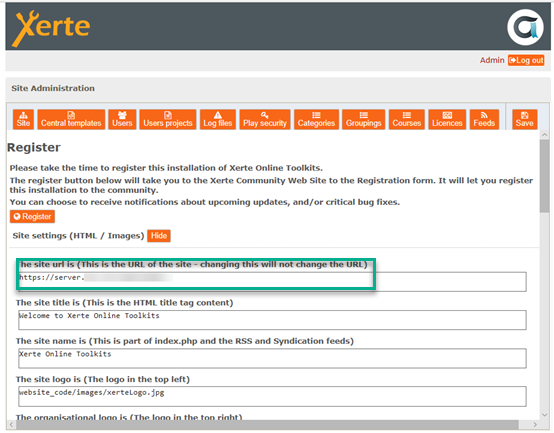Click the horizontal scrollbar left arrow
Viewport: 554px width, 433px height.
click(11, 424)
